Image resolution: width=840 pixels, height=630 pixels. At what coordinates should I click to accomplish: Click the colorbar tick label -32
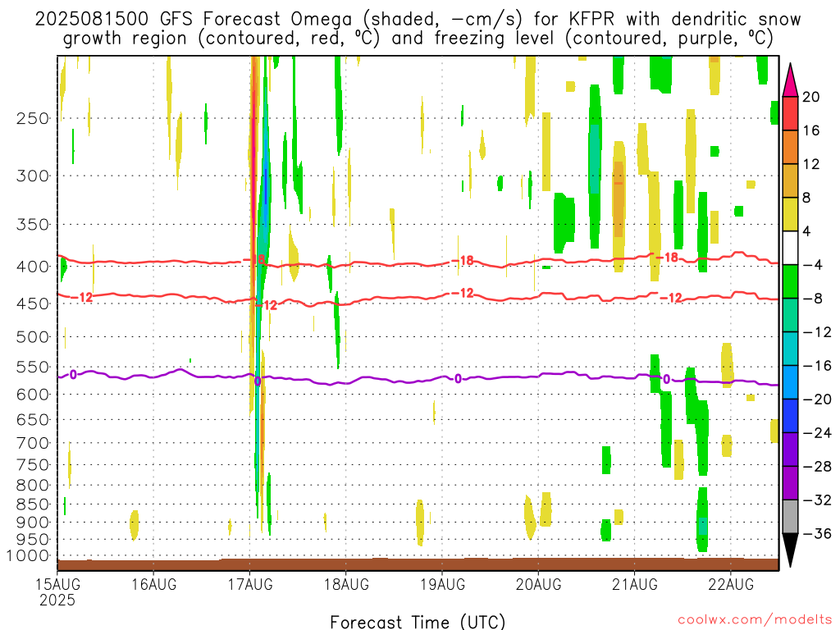pos(818,500)
